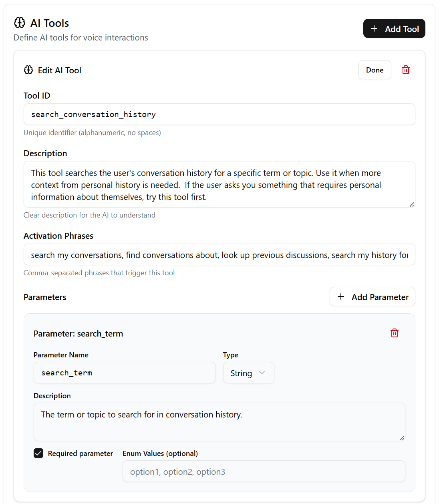The width and height of the screenshot is (439, 504).
Task: Uncheck the Required parameter checkbox
Action: click(38, 453)
